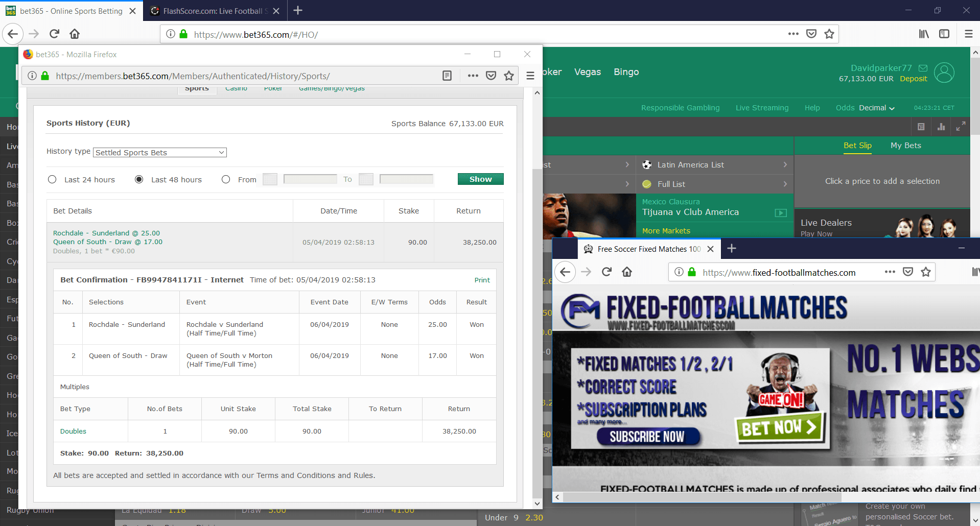This screenshot has width=980, height=526.
Task: Open new tab in main Firefox window
Action: pyautogui.click(x=298, y=11)
